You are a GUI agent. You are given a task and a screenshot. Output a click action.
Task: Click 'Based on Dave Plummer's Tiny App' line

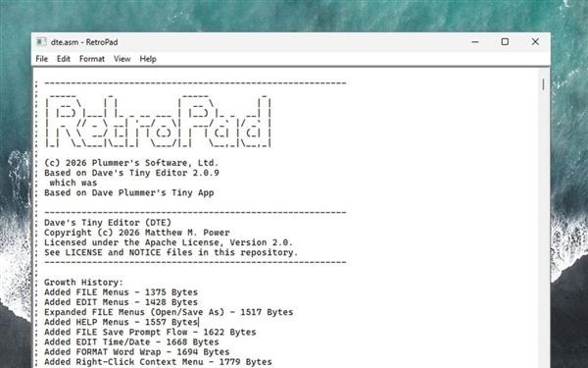pos(129,193)
